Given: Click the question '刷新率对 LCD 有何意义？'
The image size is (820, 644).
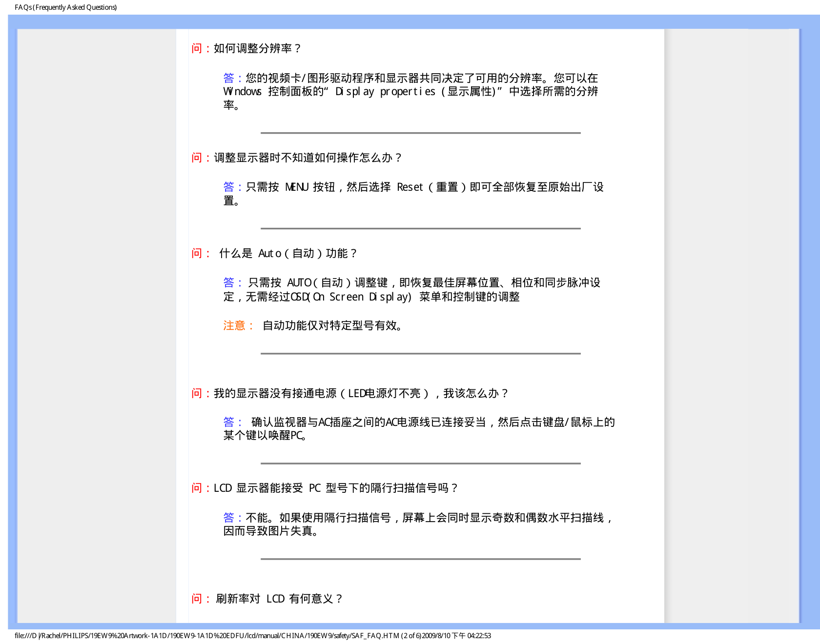Looking at the screenshot, I should coord(280,599).
